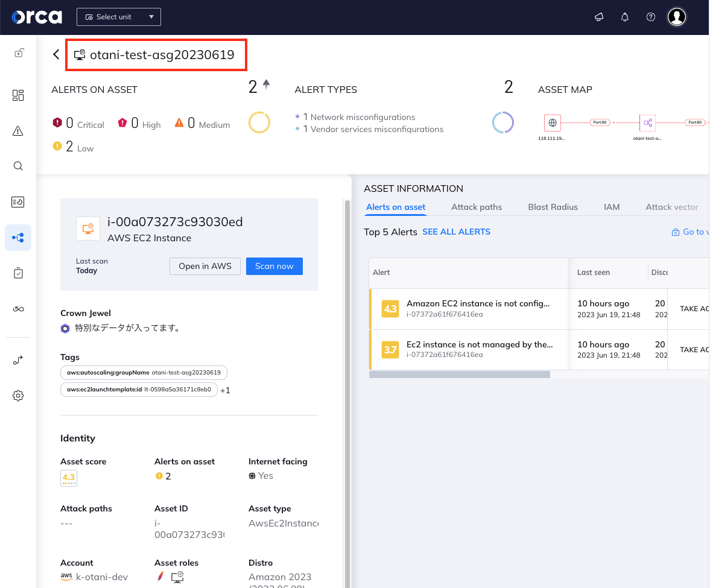This screenshot has height=588, width=710.
Task: Click the Critical alerts count
Action: [x=78, y=123]
